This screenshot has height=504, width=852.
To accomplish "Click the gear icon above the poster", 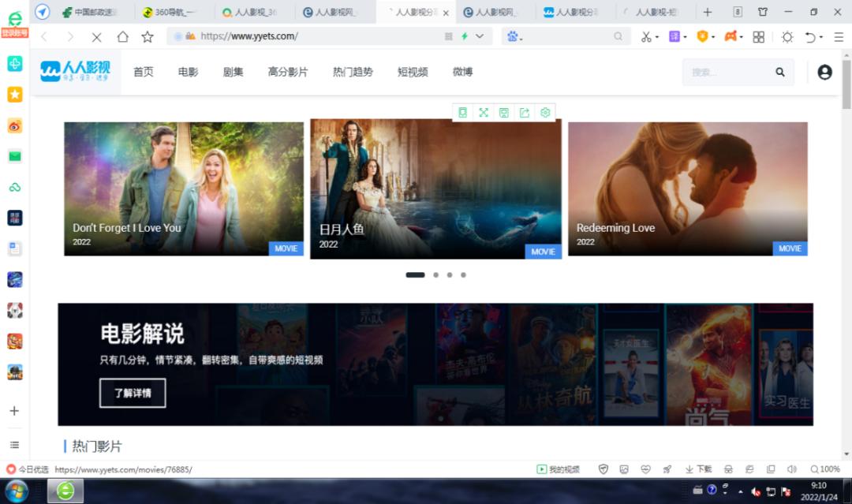I will point(545,113).
